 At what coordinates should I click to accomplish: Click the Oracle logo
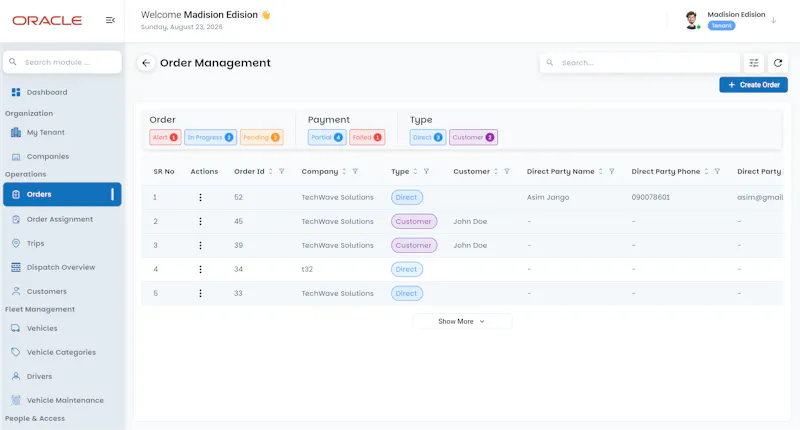47,20
